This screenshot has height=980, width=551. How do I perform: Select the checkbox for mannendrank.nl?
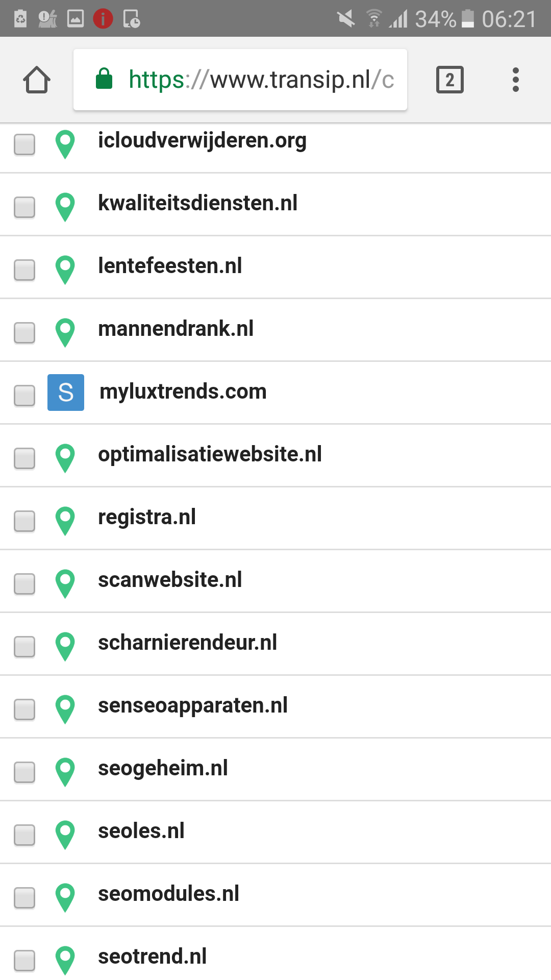tap(24, 333)
